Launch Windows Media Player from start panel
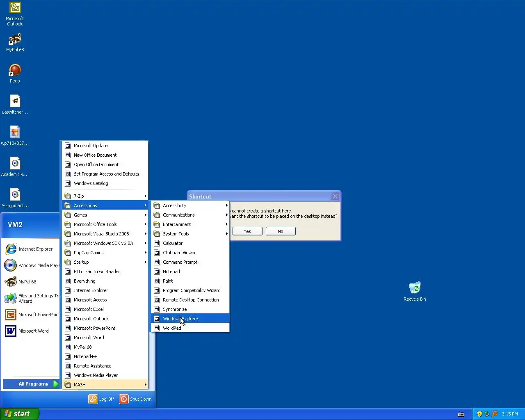This screenshot has height=420, width=525. tap(31, 265)
